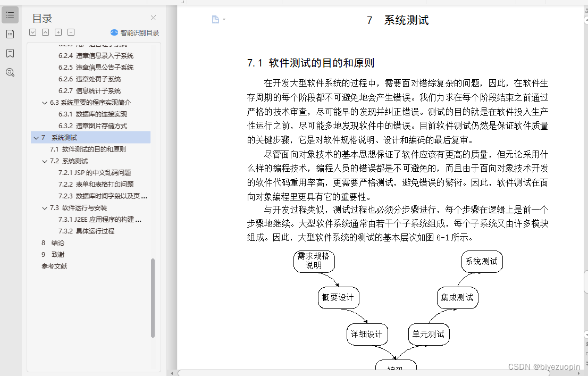
Task: Go to 7.1 软件测试的目的和原则
Action: coord(88,149)
